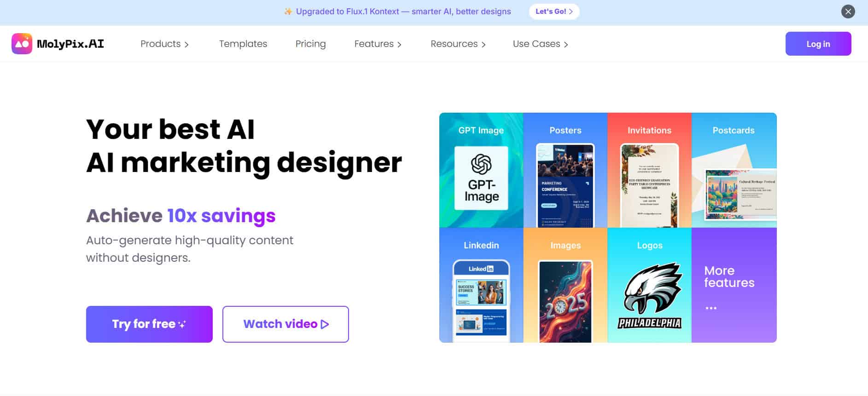Click the Achieve 10x savings heading
The image size is (868, 396).
click(x=181, y=216)
